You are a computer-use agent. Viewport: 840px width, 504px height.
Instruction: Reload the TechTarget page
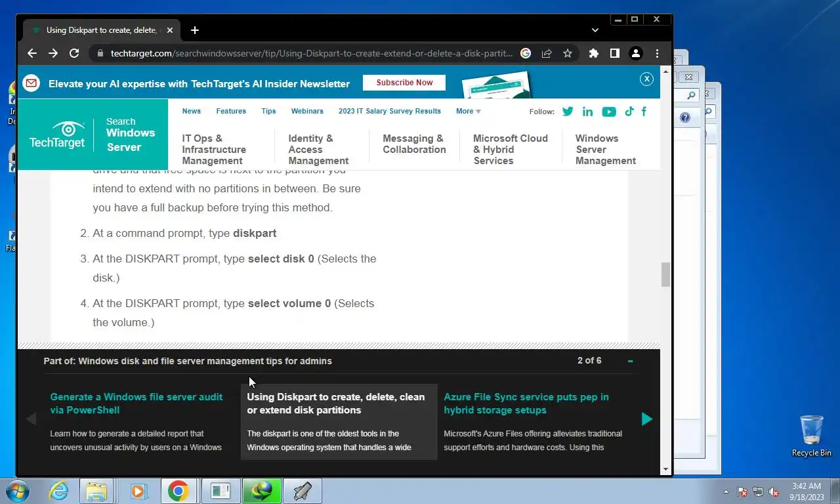74,54
